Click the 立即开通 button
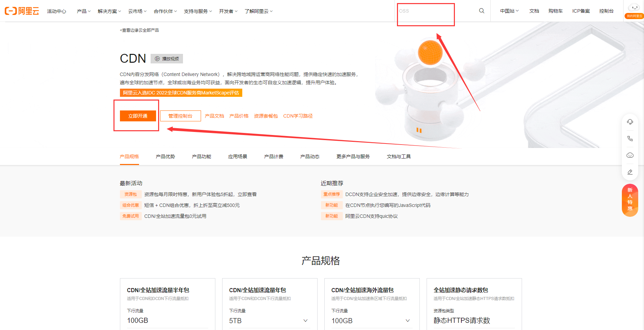 [138, 116]
